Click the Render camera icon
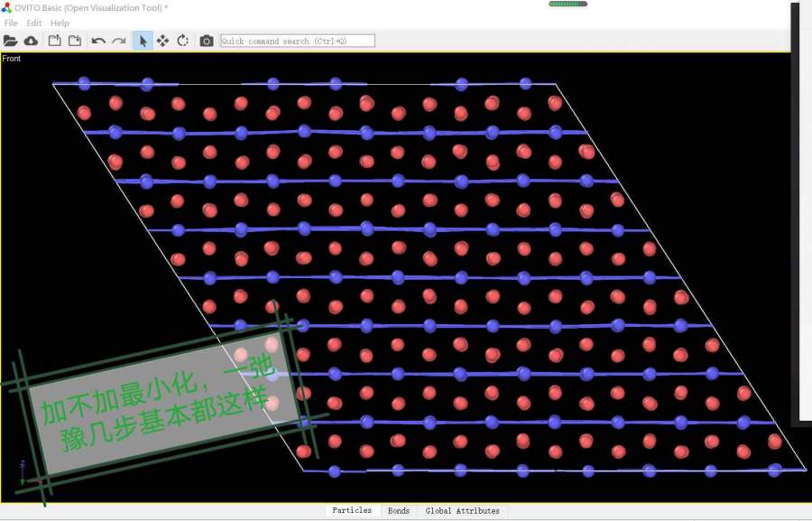Image resolution: width=812 pixels, height=521 pixels. 207,41
